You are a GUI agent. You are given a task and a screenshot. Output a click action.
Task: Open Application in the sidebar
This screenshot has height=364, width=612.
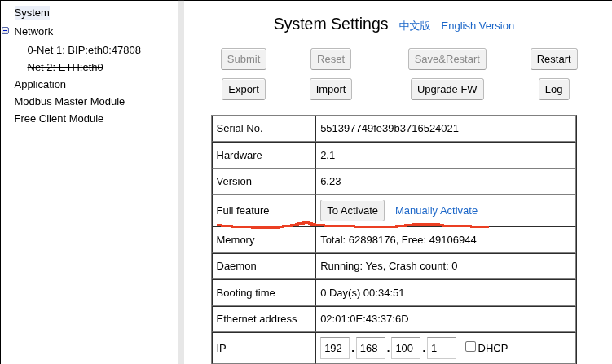(x=40, y=84)
